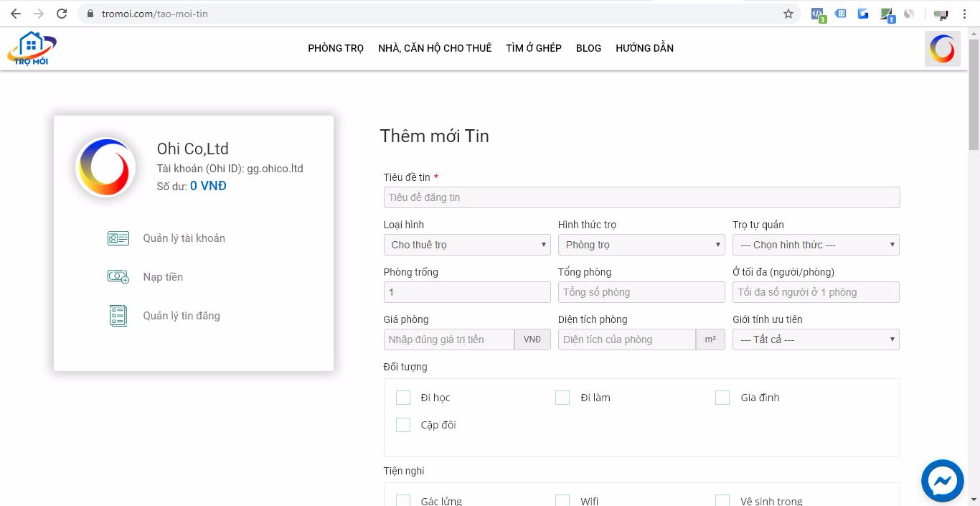This screenshot has width=980, height=506.
Task: Check the Đi làm checkbox
Action: tap(562, 398)
